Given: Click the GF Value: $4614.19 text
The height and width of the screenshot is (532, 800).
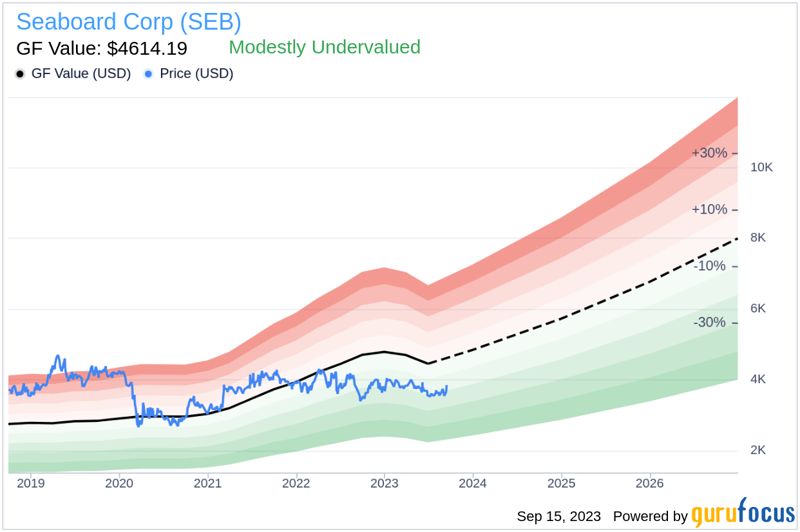Looking at the screenshot, I should (102, 48).
